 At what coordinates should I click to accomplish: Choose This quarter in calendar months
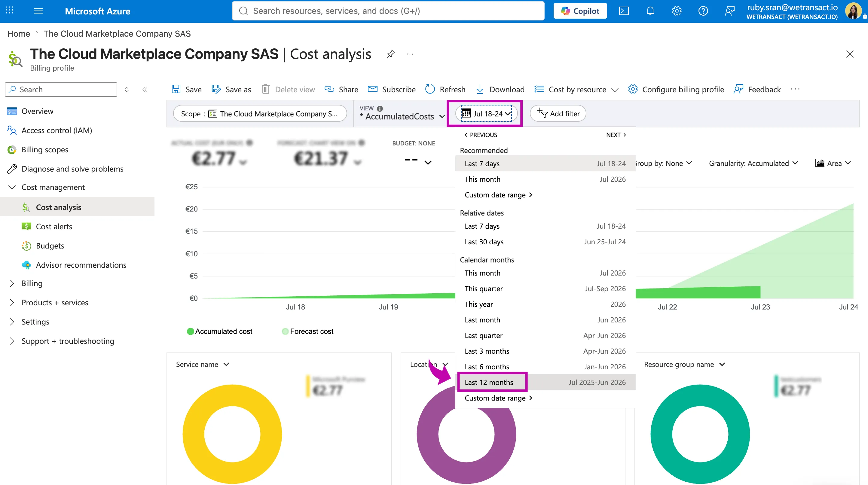point(545,288)
